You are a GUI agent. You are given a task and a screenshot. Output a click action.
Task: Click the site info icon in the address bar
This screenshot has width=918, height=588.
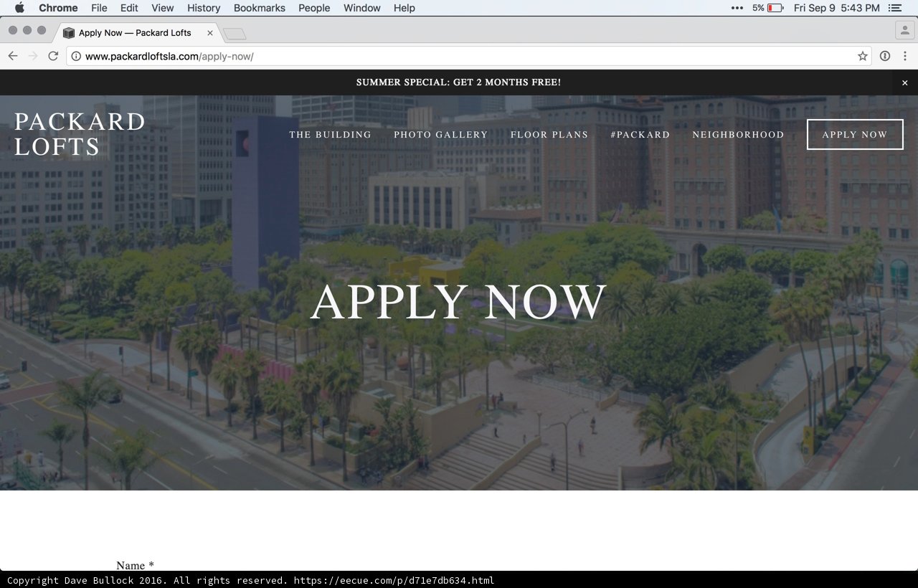point(76,56)
